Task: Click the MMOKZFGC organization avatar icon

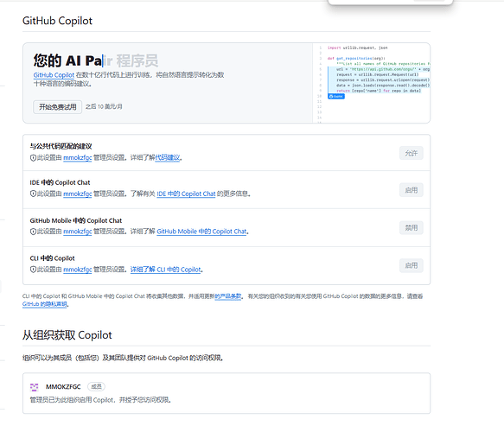Action: [x=34, y=387]
